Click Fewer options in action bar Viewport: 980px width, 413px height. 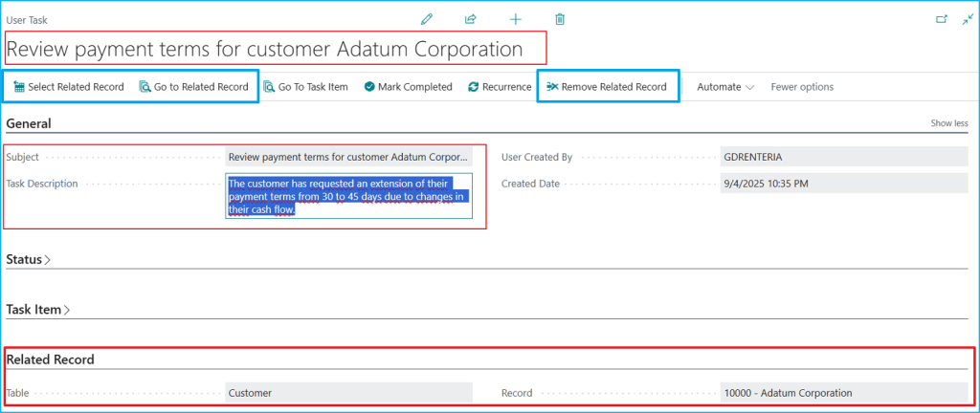[x=802, y=87]
